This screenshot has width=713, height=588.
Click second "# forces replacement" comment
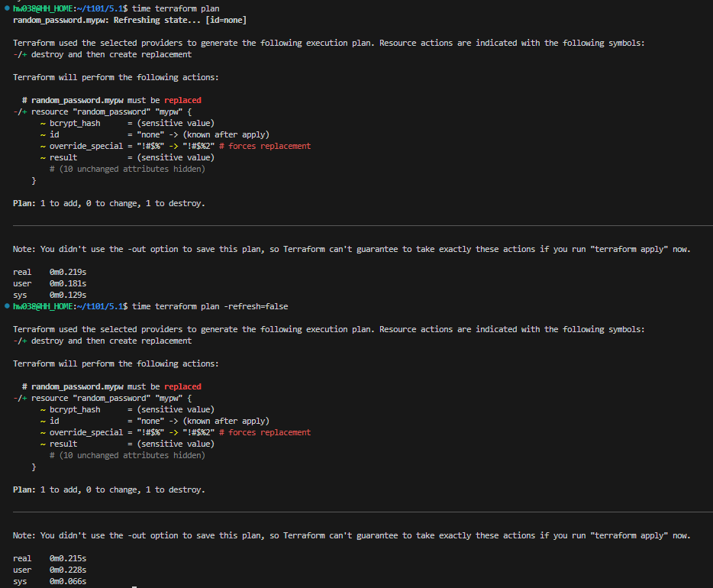[x=265, y=432]
